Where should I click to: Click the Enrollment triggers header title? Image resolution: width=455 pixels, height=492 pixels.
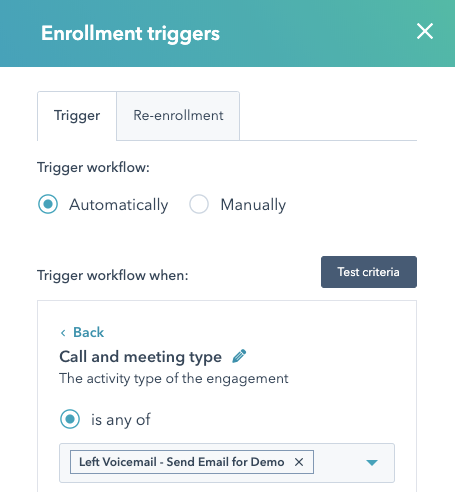tap(130, 34)
